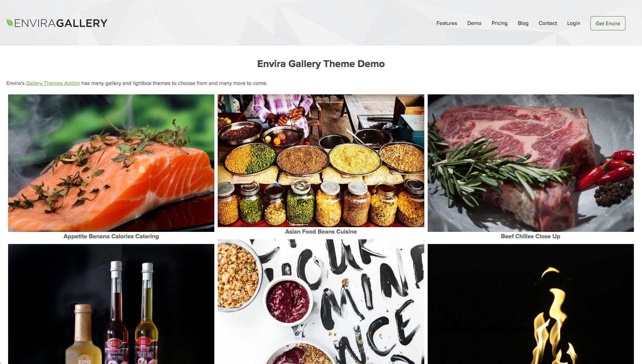This screenshot has height=364, width=642.
Task: Click the Login link
Action: [573, 23]
